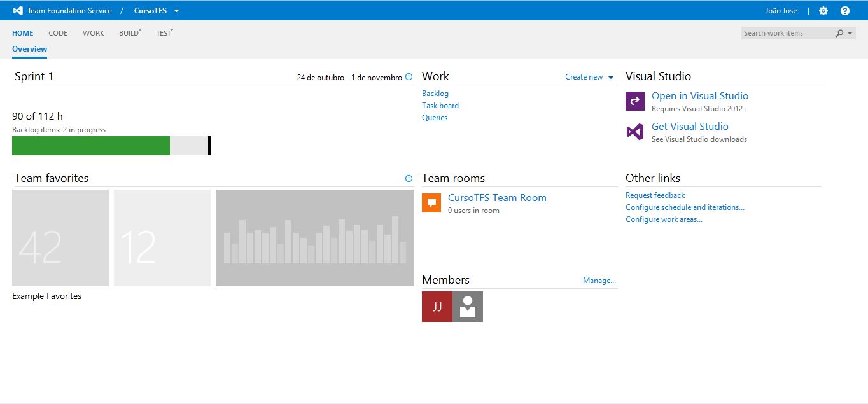This screenshot has height=404, width=868.
Task: Click the Sprint 1 info icon
Action: (409, 77)
